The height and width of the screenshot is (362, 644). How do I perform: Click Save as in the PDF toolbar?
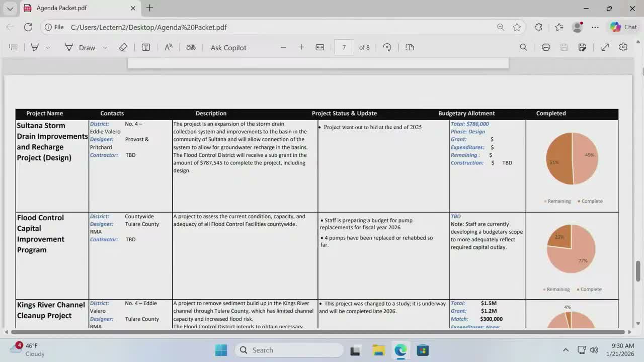tap(582, 47)
